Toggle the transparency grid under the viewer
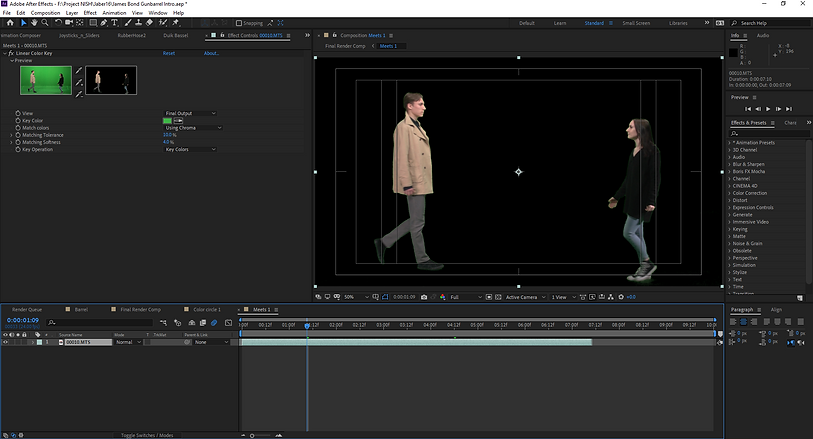The image size is (813, 439). click(x=498, y=297)
